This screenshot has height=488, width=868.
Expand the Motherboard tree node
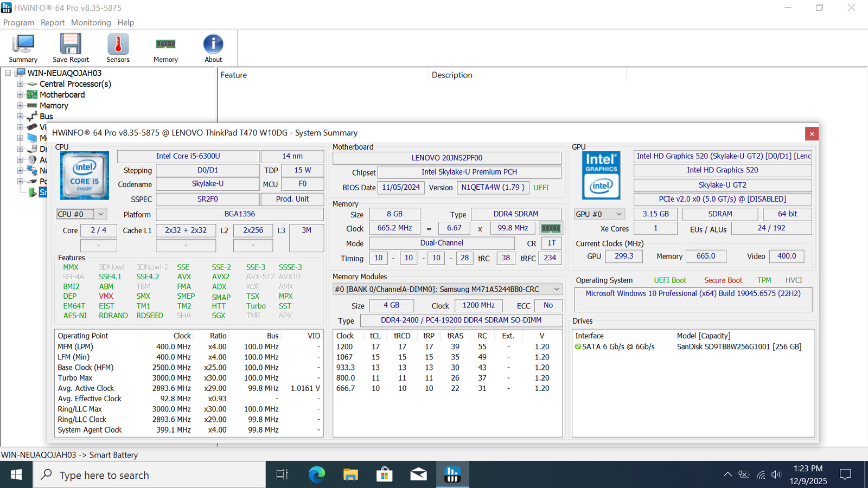click(x=20, y=95)
